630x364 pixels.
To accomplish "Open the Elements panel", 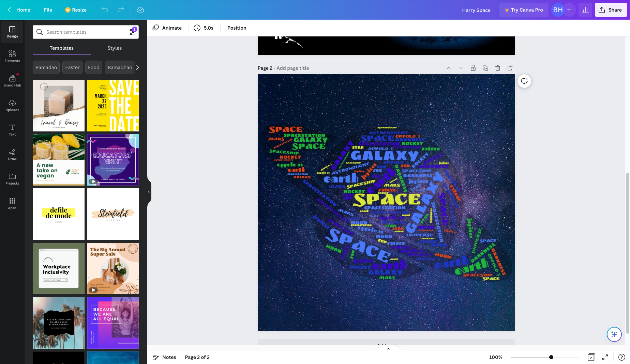I will coord(12,57).
